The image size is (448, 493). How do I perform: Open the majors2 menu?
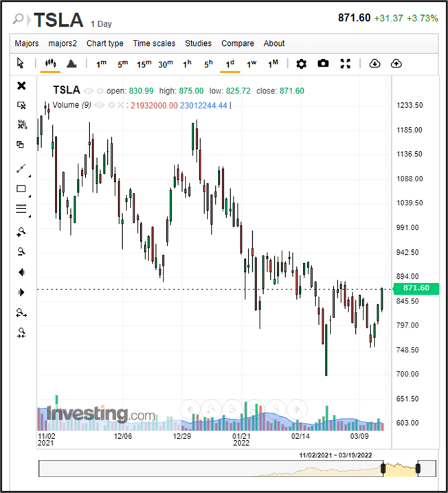click(63, 43)
